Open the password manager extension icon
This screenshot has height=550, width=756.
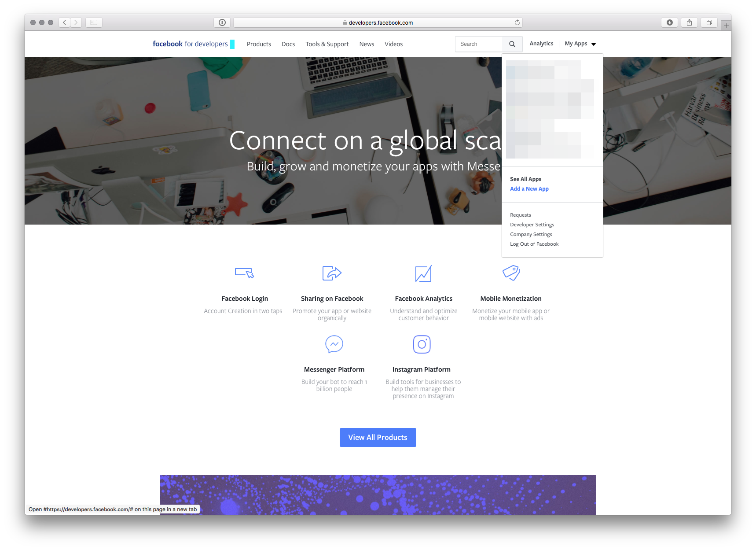(x=222, y=22)
